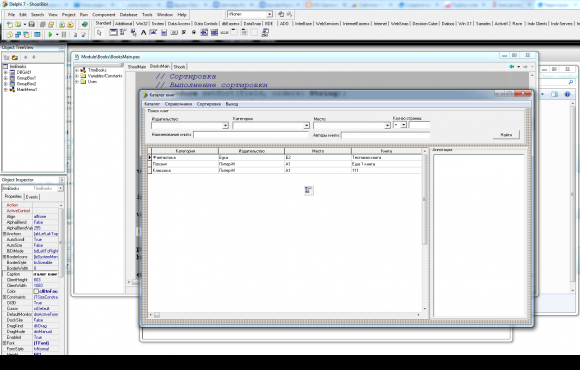This screenshot has height=370, width=580.
Task: Choose the RadioButton component in palette
Action: coord(193,33)
